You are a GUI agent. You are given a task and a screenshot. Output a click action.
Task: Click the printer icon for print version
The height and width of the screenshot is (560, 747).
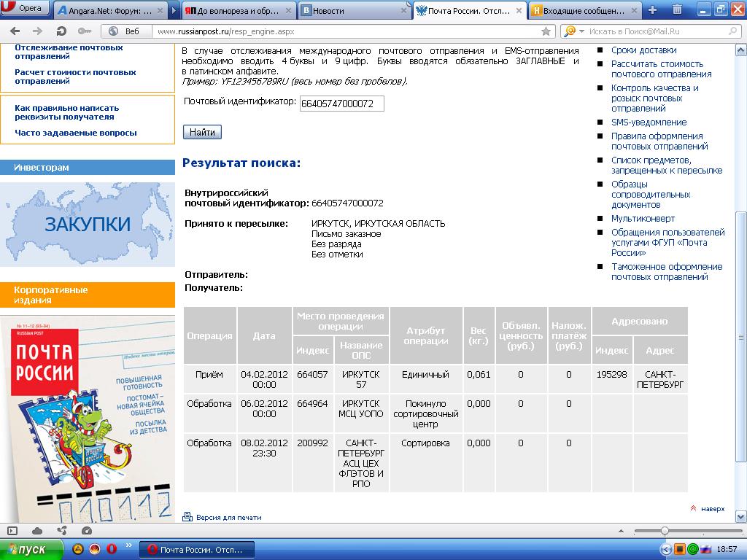(x=187, y=517)
